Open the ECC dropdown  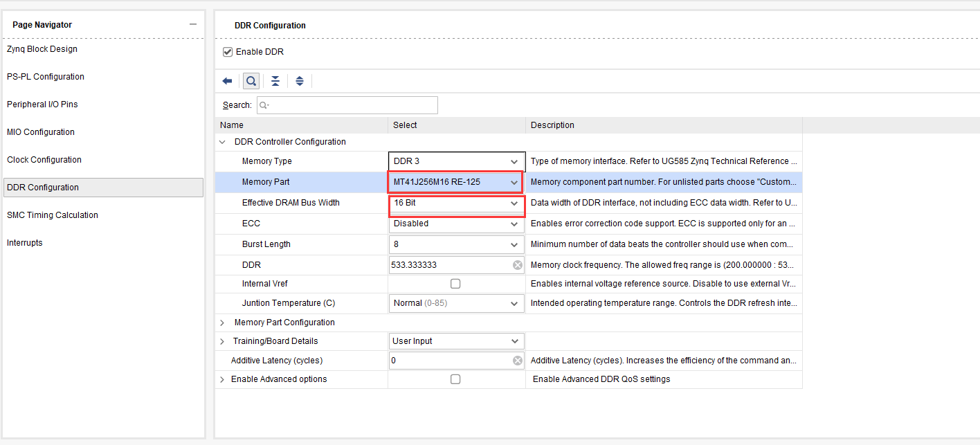tap(456, 224)
